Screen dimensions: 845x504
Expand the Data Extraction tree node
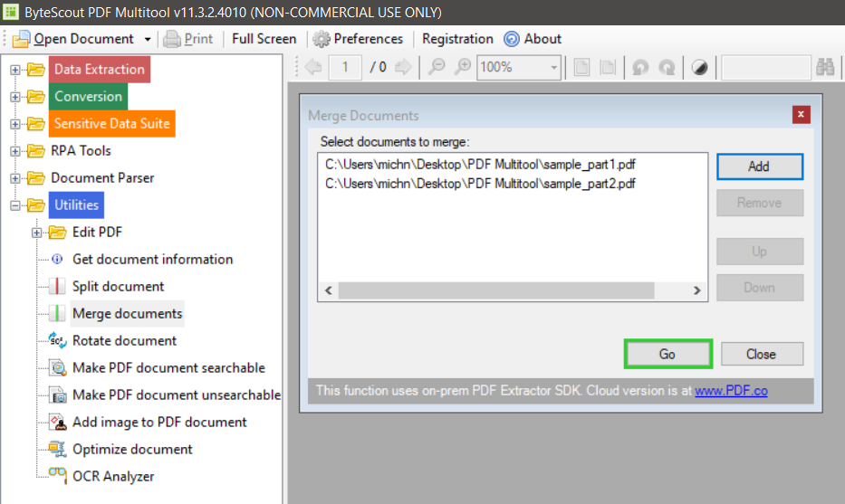coord(15,70)
